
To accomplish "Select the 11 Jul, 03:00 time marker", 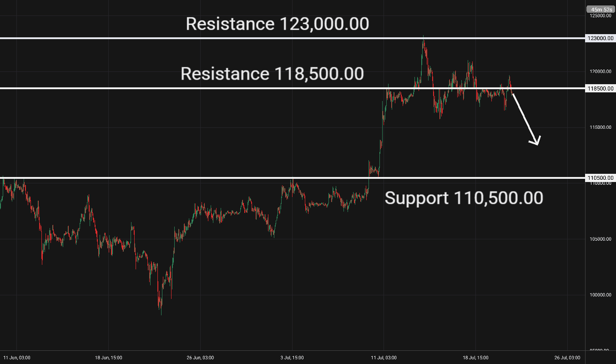I will tap(384, 358).
